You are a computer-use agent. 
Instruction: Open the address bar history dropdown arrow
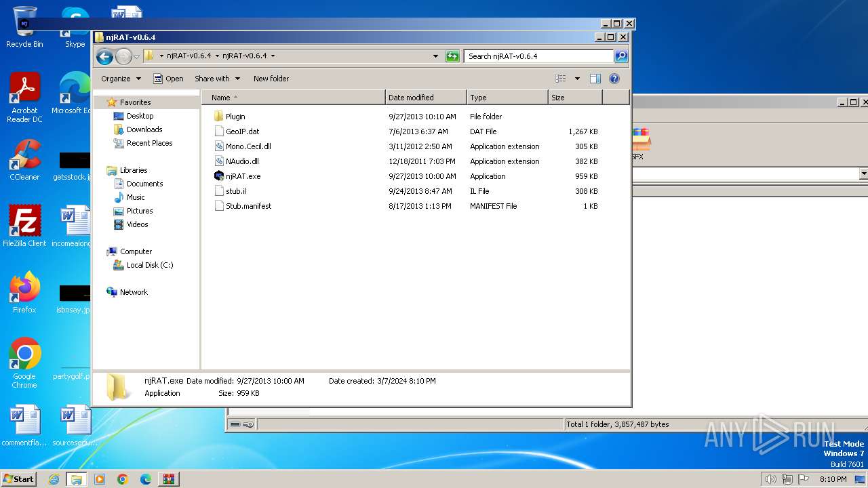(x=435, y=56)
